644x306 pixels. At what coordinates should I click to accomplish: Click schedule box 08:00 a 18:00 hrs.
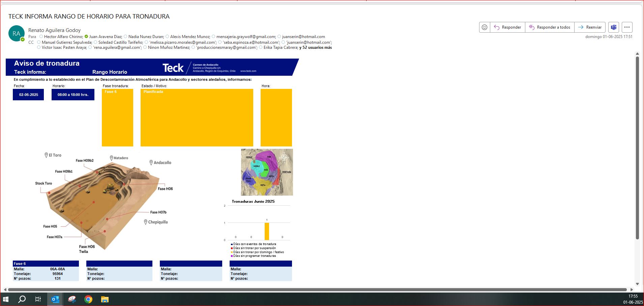(x=73, y=95)
